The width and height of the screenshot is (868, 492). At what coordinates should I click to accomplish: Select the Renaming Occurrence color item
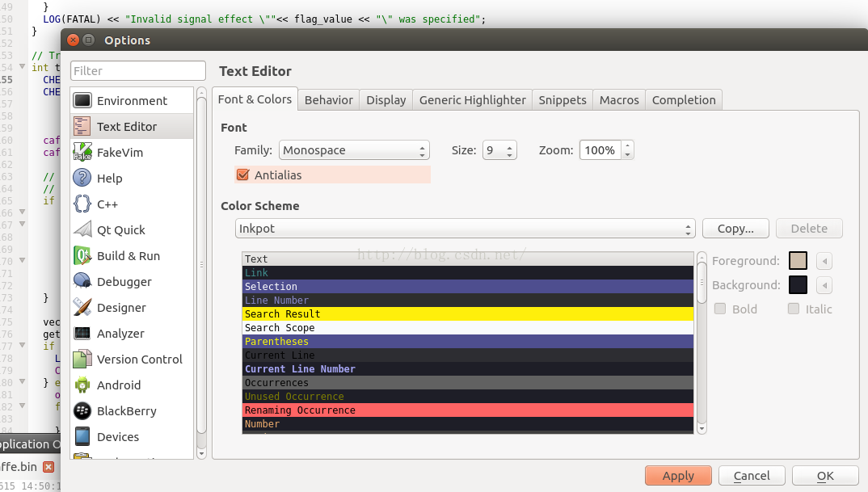(468, 410)
